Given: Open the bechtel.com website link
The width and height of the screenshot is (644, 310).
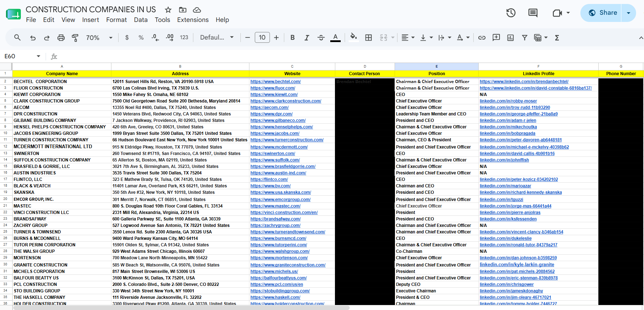Looking at the screenshot, I should point(276,82).
